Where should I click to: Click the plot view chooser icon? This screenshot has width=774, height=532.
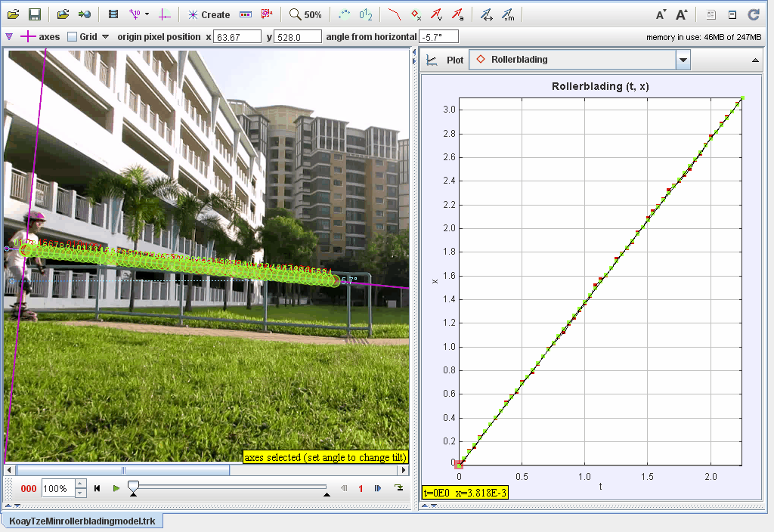(x=432, y=60)
